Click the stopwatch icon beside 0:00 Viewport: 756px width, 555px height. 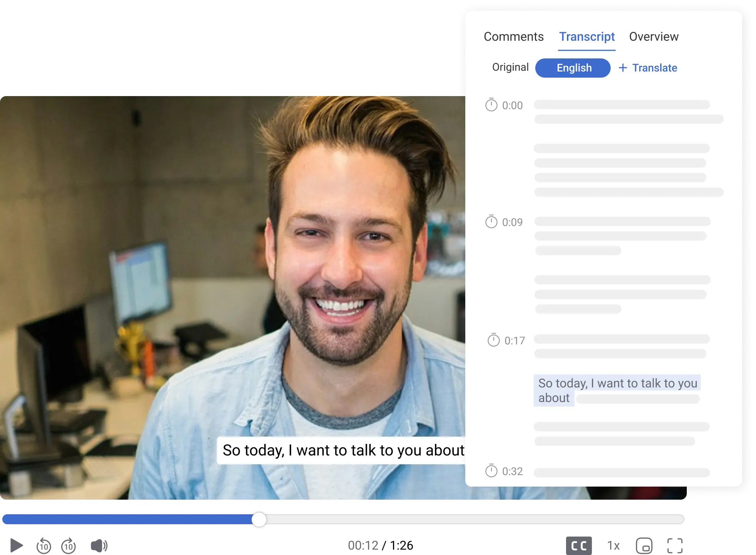click(x=491, y=105)
